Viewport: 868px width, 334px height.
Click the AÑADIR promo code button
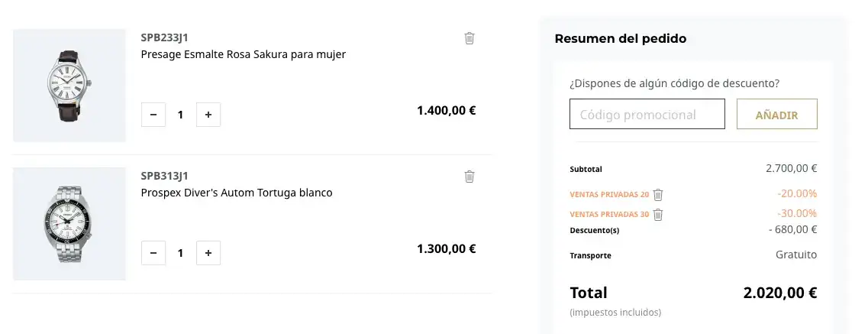[776, 114]
